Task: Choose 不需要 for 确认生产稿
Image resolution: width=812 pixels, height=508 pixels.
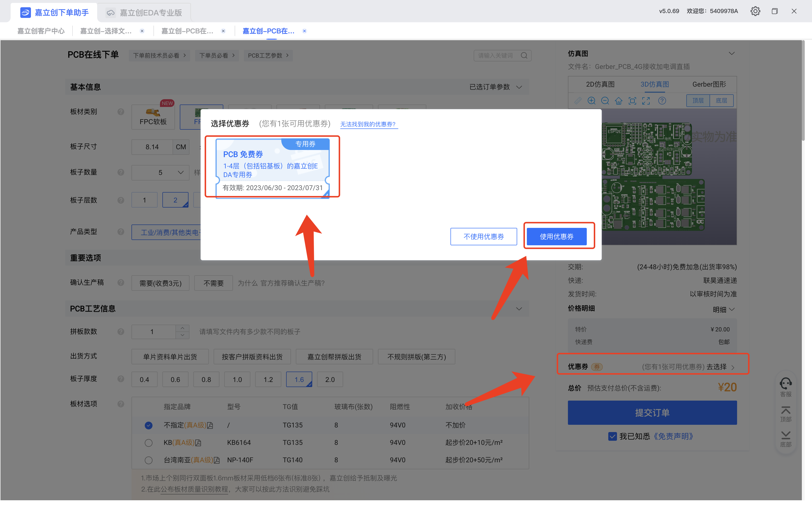Action: (x=213, y=283)
